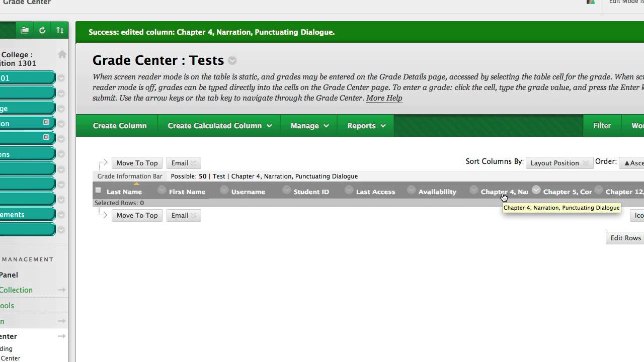644x362 pixels.
Task: Click the arrow icon beside the 'enter' heading
Action: pyautogui.click(x=61, y=336)
